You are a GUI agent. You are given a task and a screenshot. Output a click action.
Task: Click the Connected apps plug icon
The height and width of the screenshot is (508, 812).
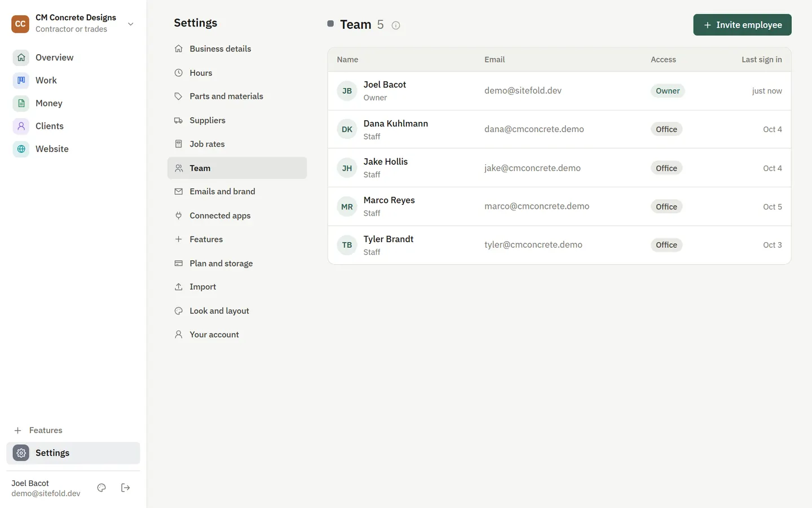pyautogui.click(x=179, y=216)
